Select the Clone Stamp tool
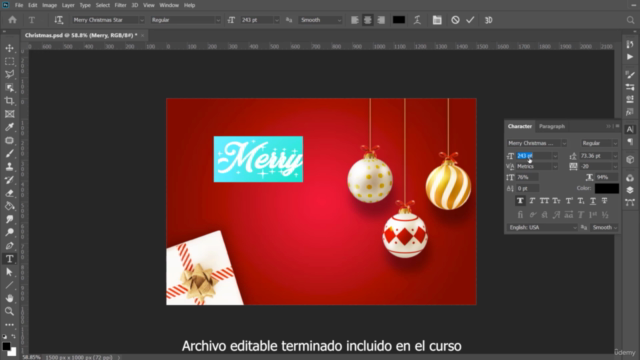The width and height of the screenshot is (640, 360). (x=9, y=167)
